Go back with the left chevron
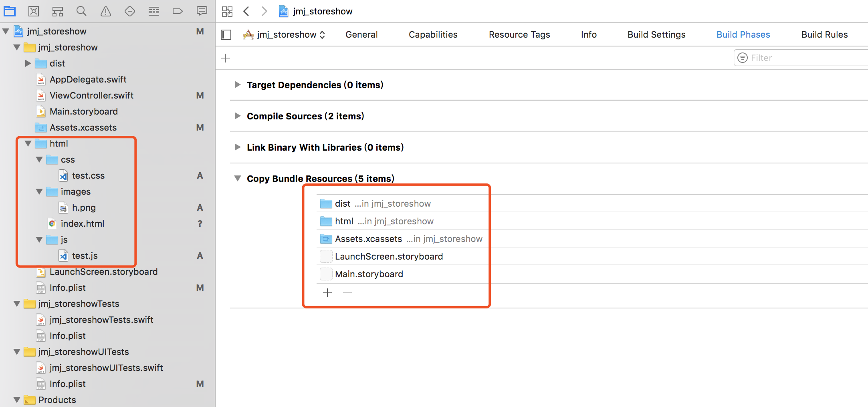This screenshot has width=868, height=407. (246, 11)
